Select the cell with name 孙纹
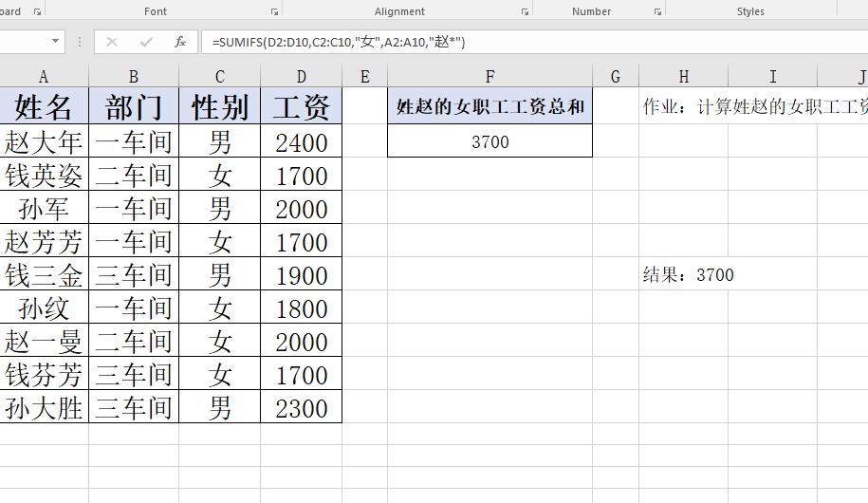 44,307
